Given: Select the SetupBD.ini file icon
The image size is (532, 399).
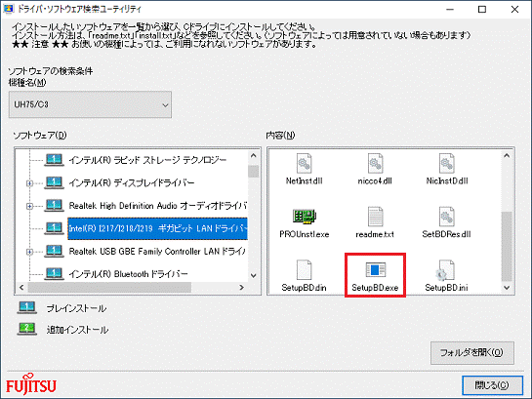Looking at the screenshot, I should click(445, 270).
